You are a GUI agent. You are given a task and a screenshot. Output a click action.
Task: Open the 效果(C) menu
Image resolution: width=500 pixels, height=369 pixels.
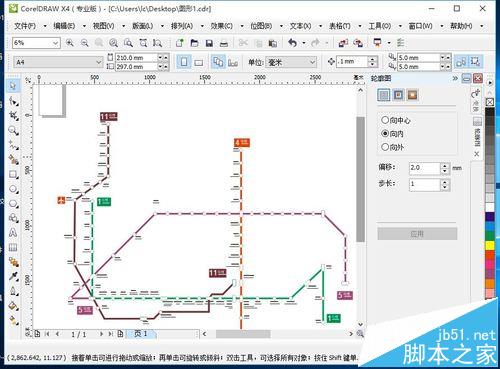[x=222, y=26]
